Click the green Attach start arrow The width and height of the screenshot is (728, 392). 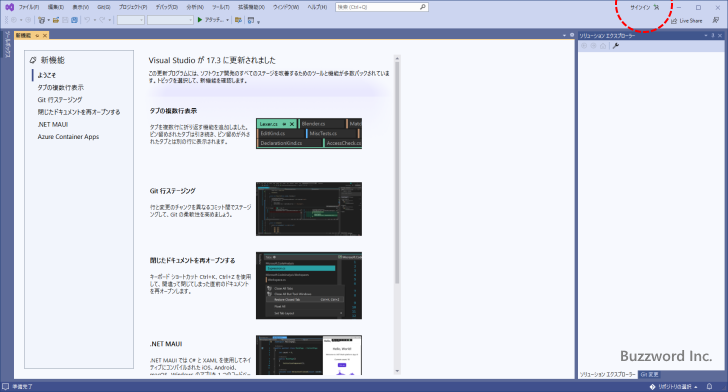[x=200, y=20]
